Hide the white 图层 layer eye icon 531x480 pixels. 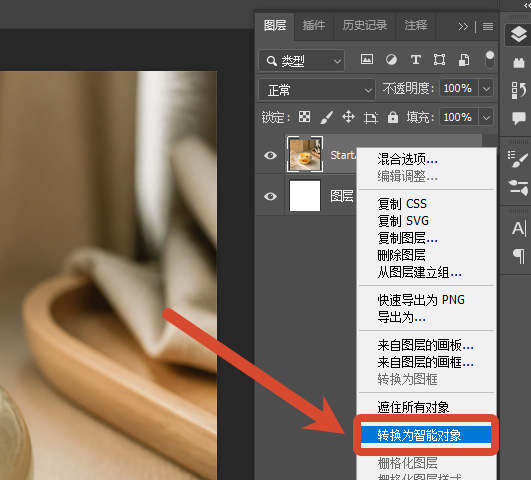coord(270,196)
